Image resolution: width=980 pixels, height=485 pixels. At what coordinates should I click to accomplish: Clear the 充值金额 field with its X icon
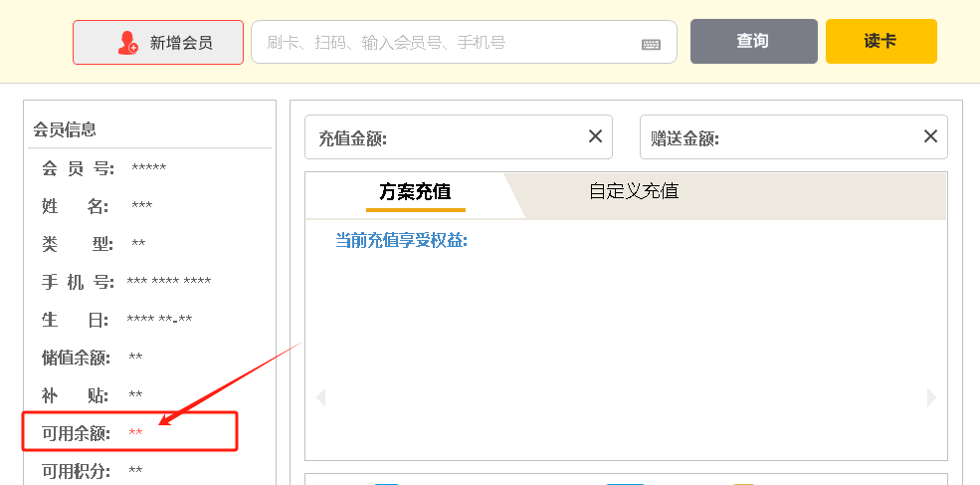[x=595, y=136]
